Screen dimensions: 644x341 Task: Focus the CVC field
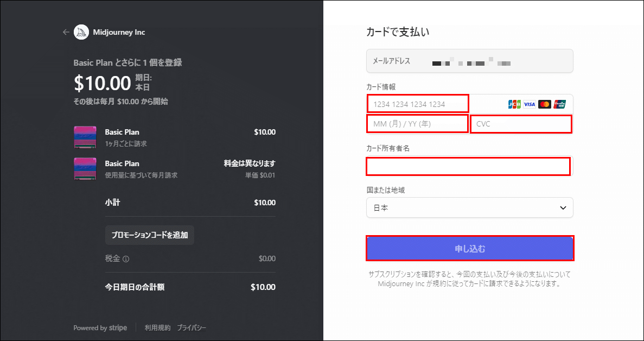click(521, 124)
